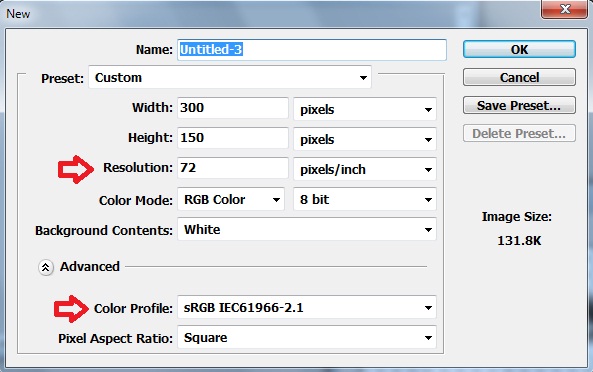Click Save Preset button
Image resolution: width=593 pixels, height=372 pixels.
tap(519, 105)
